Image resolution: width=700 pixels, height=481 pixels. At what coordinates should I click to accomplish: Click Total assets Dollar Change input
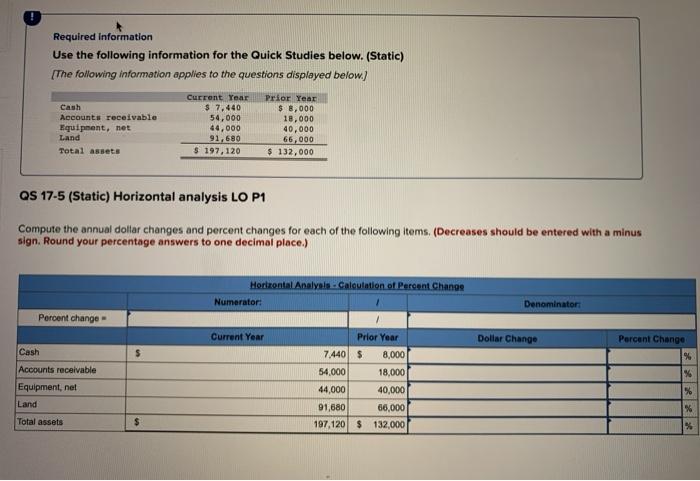[x=507, y=425]
